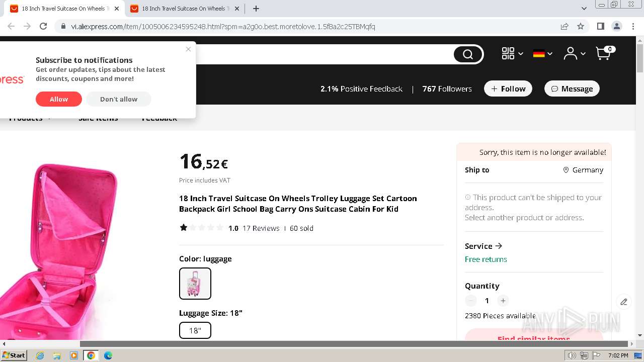The width and height of the screenshot is (644, 362).
Task: Decrease quantity with minus button
Action: [471, 301]
